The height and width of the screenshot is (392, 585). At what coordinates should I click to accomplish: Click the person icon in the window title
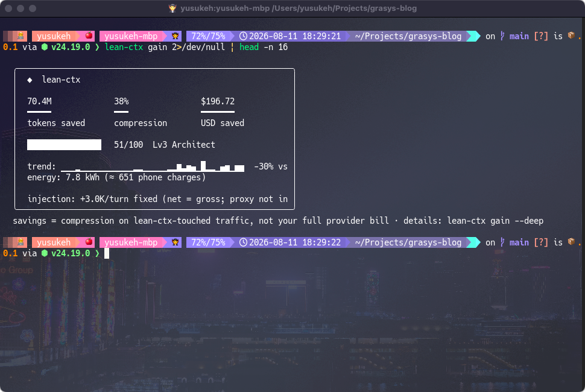[172, 8]
